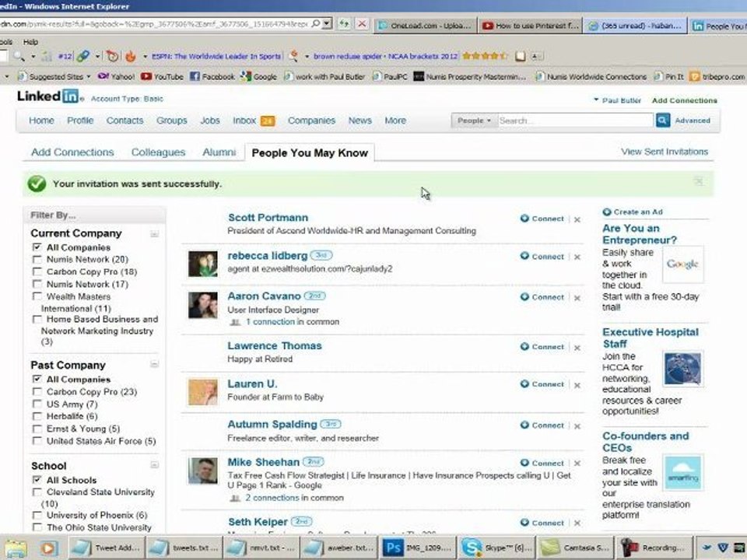Dismiss Scott Portmann suggestion with X
Viewport: 747px width, 560px height.
[x=577, y=219]
